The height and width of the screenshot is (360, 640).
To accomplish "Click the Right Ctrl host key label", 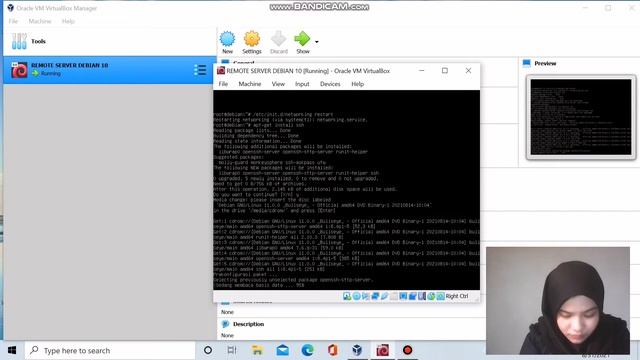I will (x=457, y=296).
